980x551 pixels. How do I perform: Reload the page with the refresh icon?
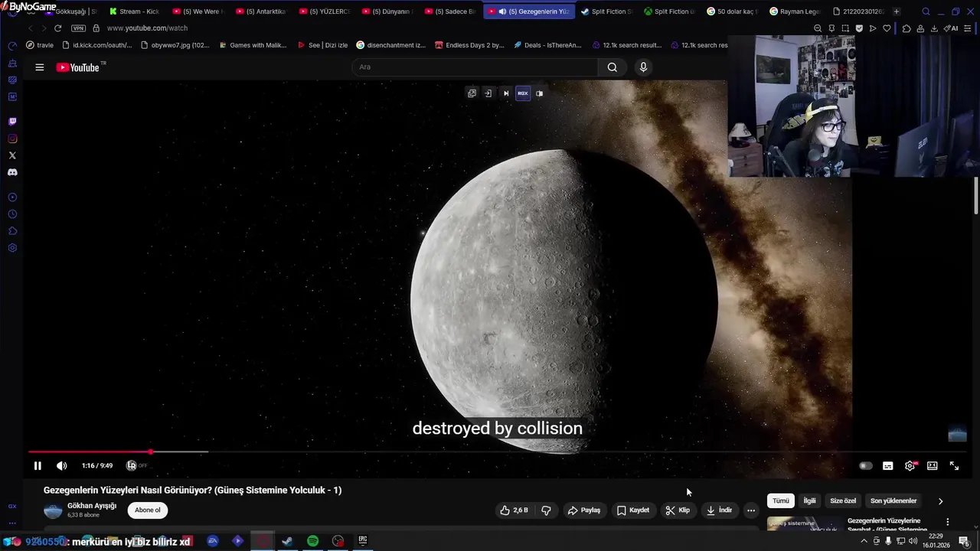[57, 28]
